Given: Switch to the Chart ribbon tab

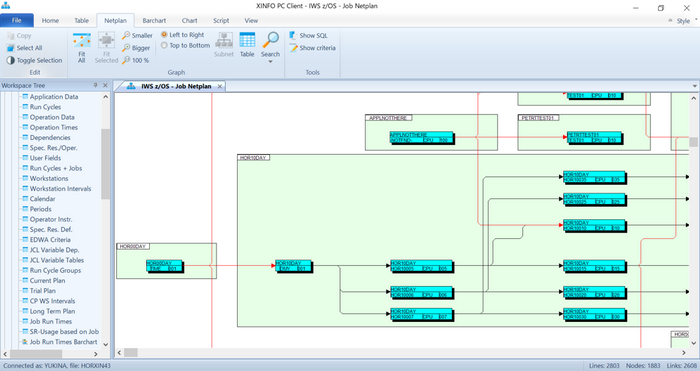Looking at the screenshot, I should click(x=190, y=21).
